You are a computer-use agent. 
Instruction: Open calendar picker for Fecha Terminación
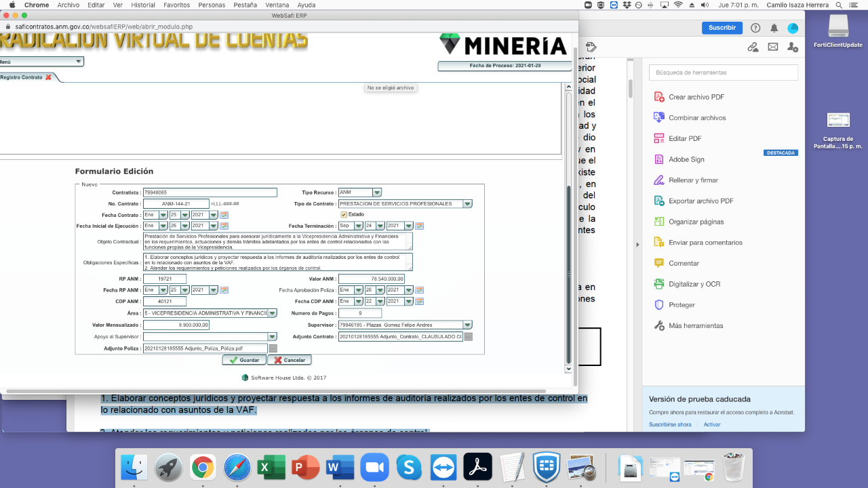[419, 226]
